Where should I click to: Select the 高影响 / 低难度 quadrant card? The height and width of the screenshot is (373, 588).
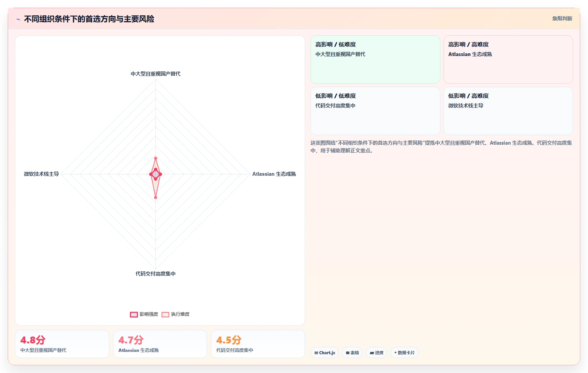375,59
